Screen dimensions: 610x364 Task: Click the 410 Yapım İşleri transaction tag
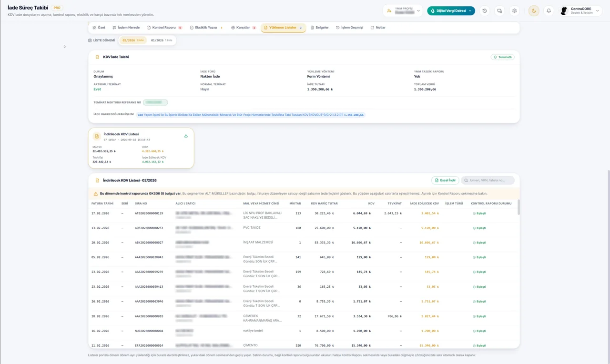click(x=251, y=115)
